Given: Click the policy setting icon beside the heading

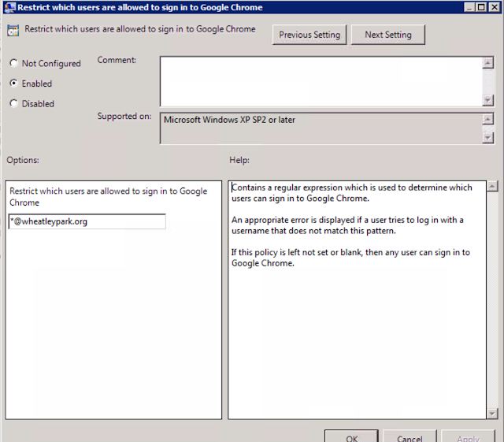Looking at the screenshot, I should (x=13, y=30).
